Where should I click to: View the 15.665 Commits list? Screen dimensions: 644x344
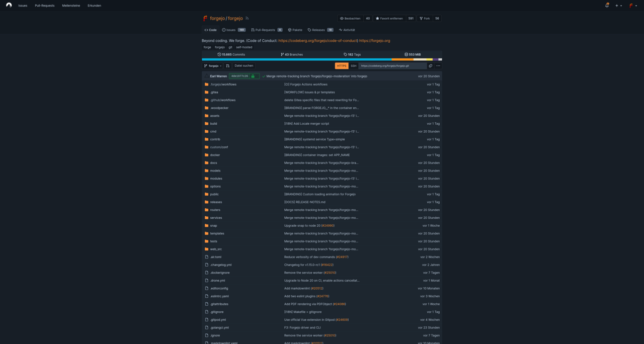(x=231, y=54)
